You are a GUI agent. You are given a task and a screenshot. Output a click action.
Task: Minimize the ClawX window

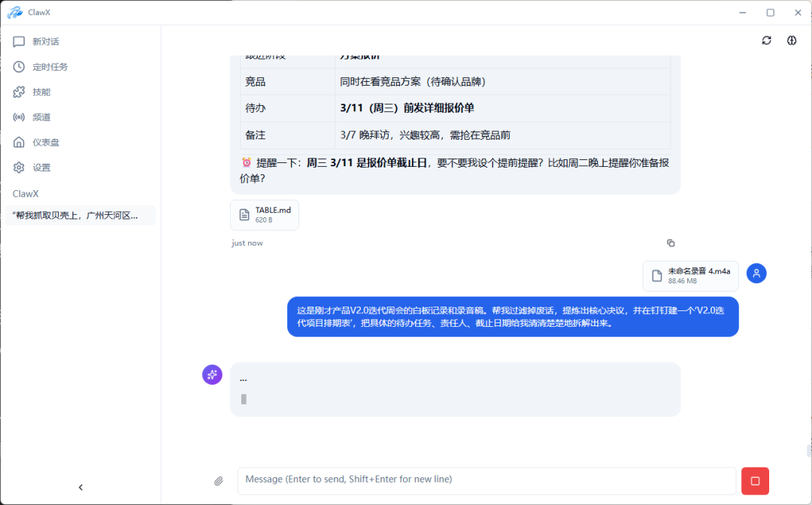tap(743, 13)
